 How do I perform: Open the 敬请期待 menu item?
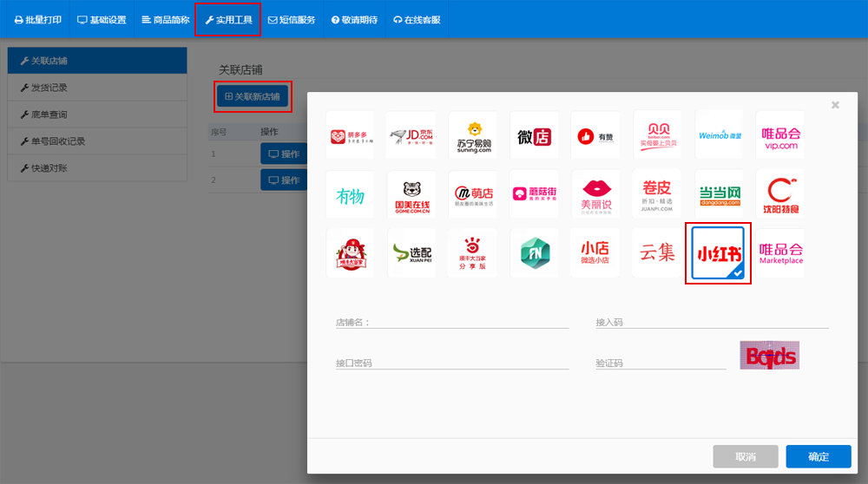pos(354,20)
